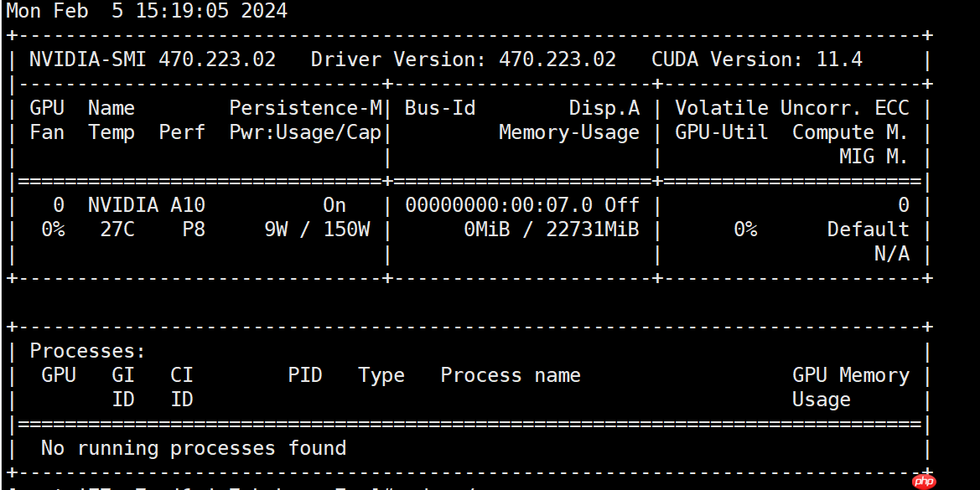This screenshot has height=490, width=980.
Task: Click the 'Perf' header label
Action: tap(182, 132)
